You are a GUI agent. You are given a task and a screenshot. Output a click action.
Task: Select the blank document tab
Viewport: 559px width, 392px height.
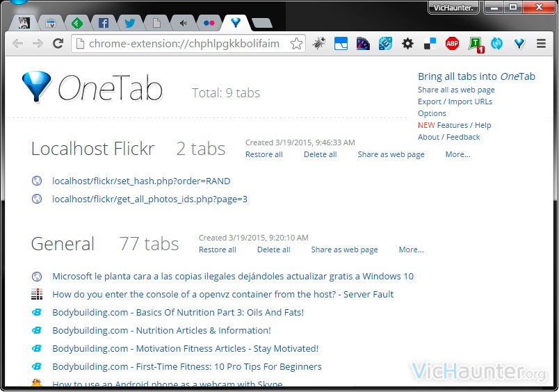156,23
